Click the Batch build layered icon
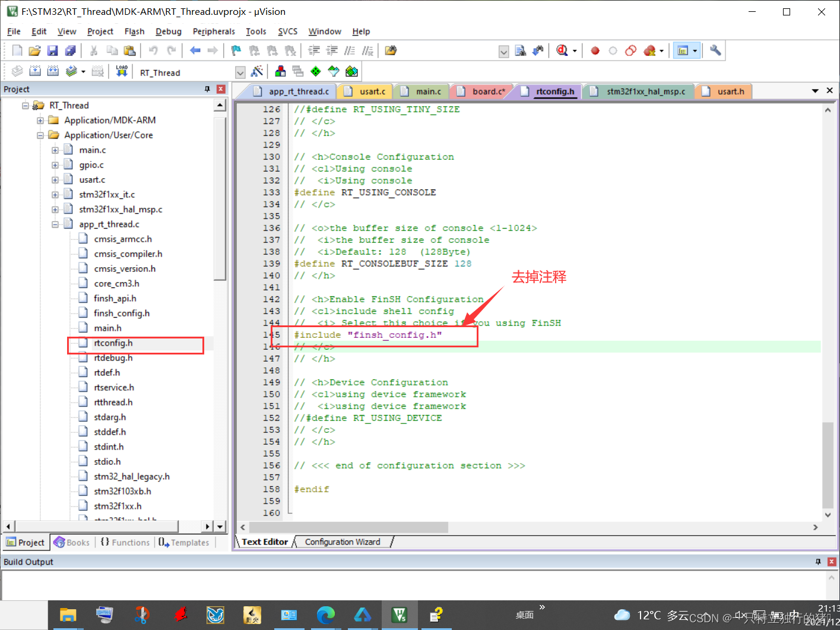The height and width of the screenshot is (630, 840). coord(71,72)
